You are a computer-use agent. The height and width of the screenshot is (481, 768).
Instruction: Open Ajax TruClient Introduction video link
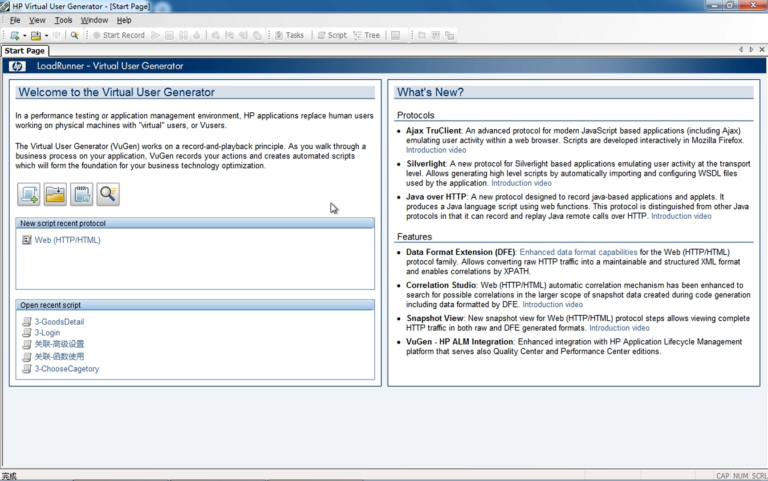(436, 150)
